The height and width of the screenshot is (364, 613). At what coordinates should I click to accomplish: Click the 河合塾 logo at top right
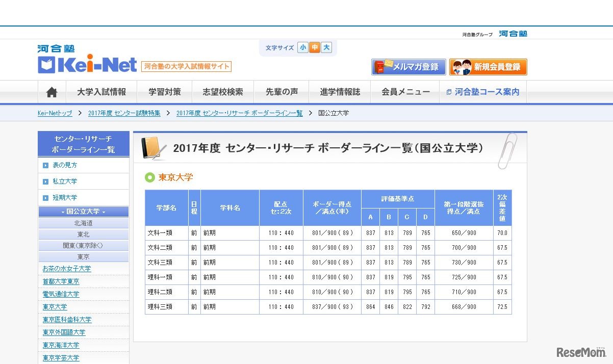coord(514,34)
